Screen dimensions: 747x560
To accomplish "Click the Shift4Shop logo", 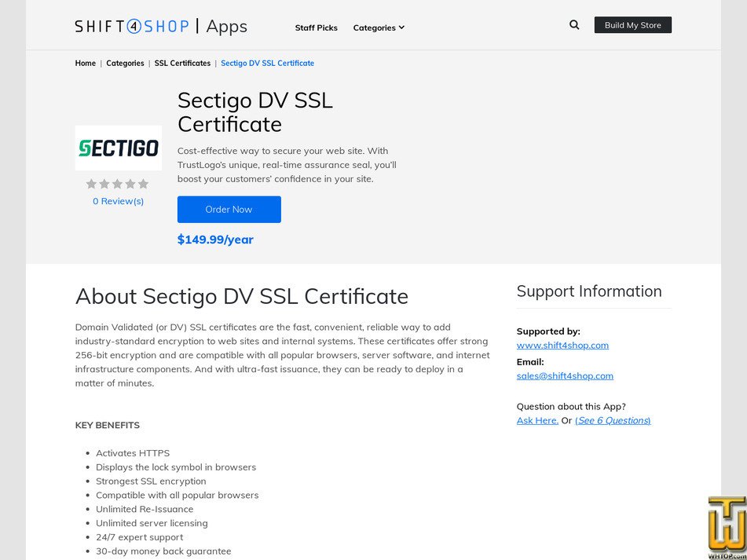I will point(130,26).
